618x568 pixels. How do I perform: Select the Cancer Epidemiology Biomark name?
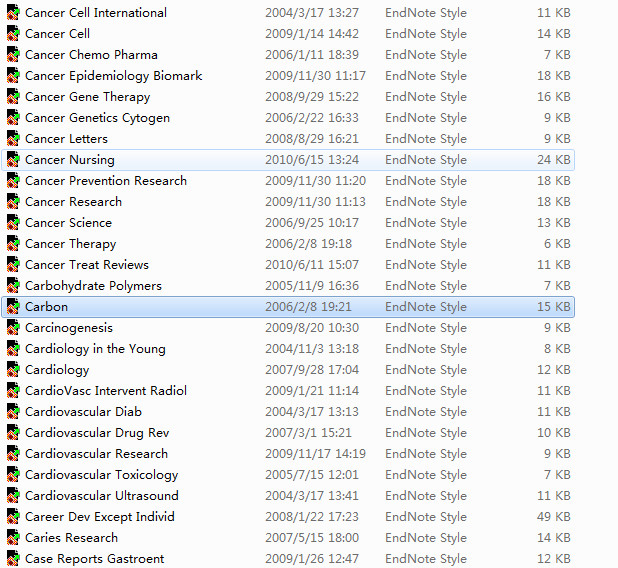(114, 76)
